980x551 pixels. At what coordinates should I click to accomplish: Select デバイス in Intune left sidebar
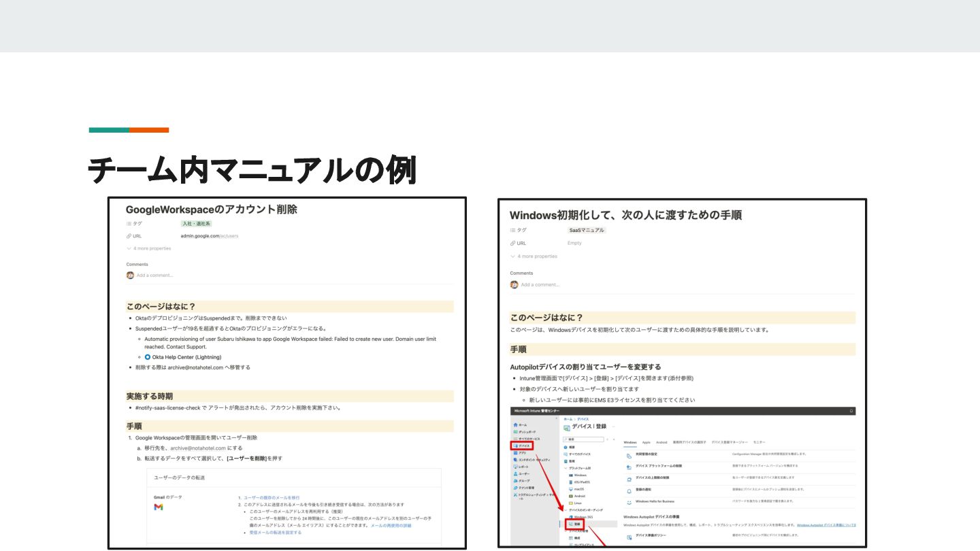[522, 446]
